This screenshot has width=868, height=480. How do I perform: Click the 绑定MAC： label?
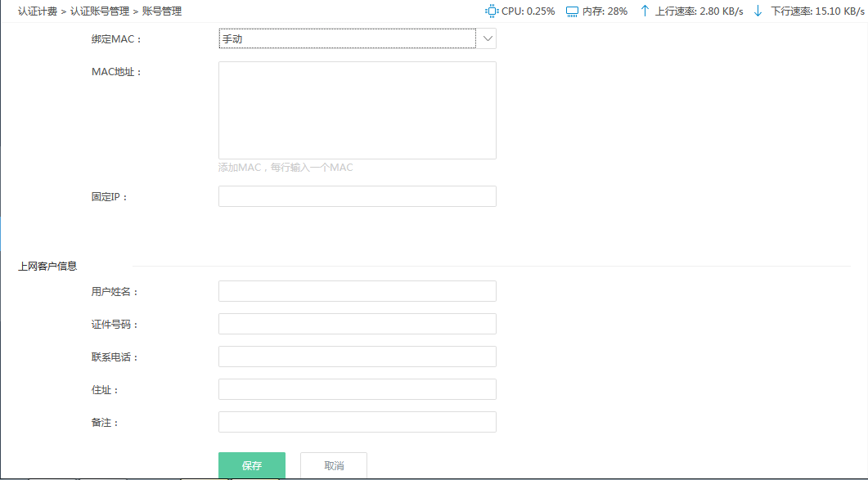pos(116,39)
